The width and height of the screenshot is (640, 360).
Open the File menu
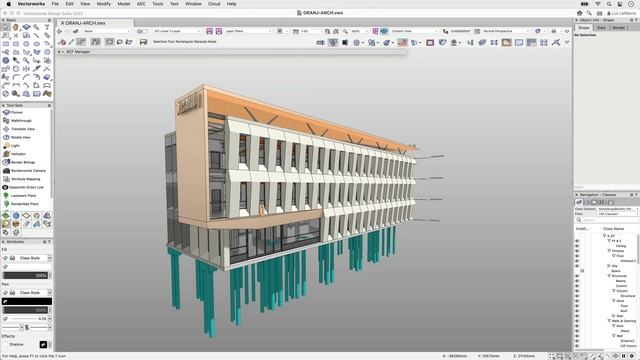tap(55, 4)
